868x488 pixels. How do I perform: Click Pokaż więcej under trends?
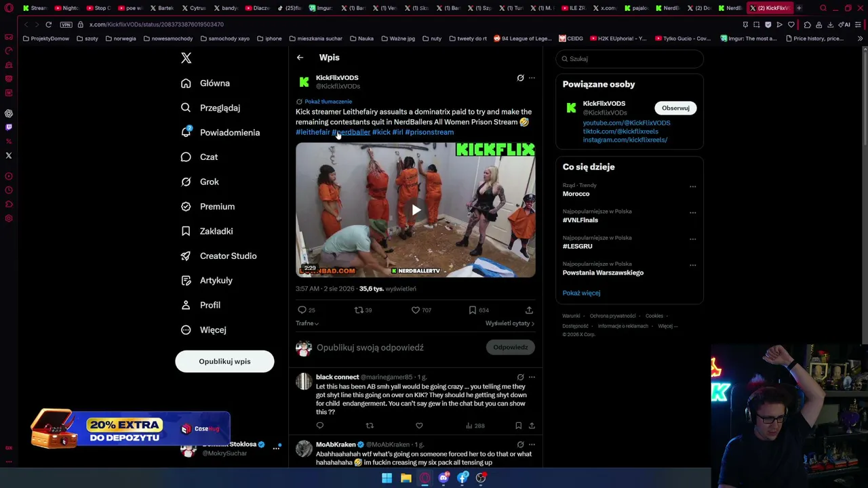[x=581, y=293]
